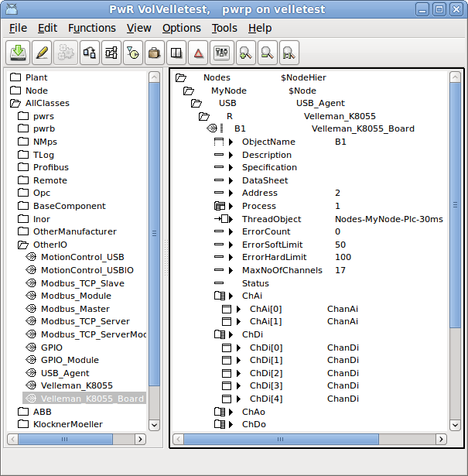Click the ChAi[0] channel object icon
Viewport: 468px width, 476px height.
(x=227, y=309)
